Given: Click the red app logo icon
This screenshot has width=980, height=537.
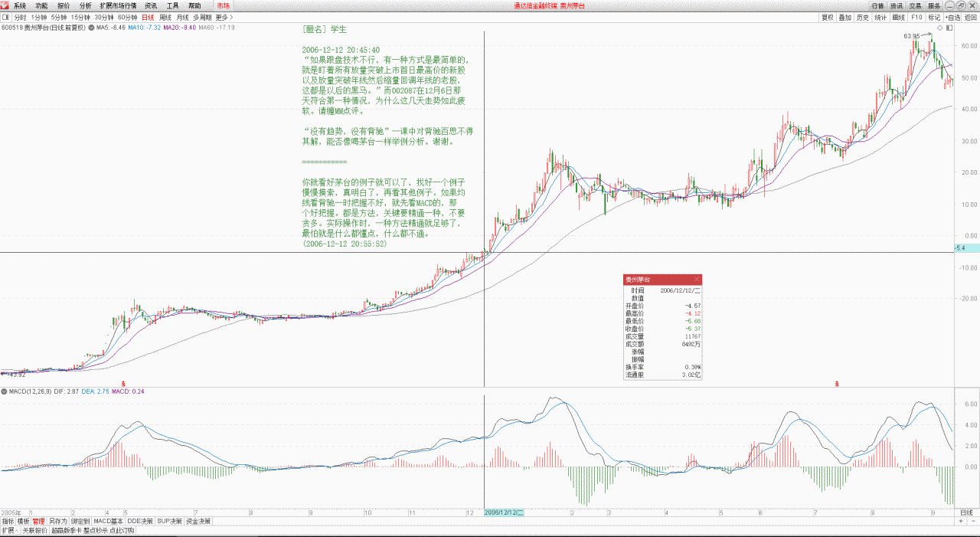Looking at the screenshot, I should click(5, 5).
